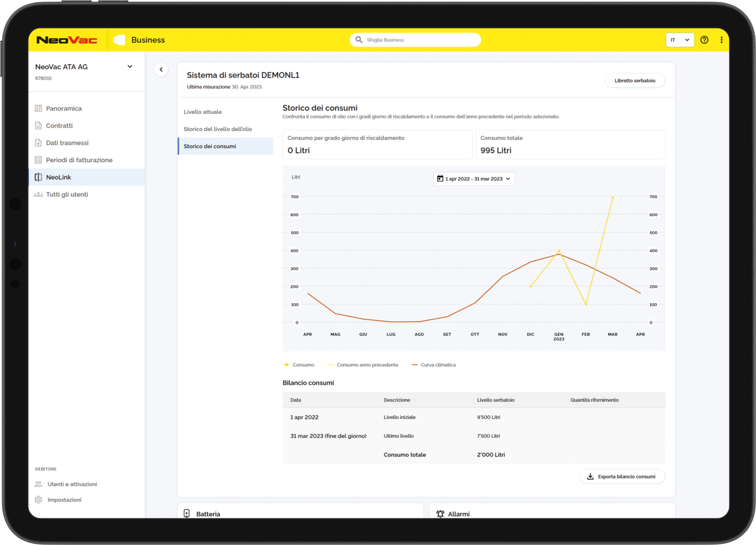Image resolution: width=756 pixels, height=545 pixels.
Task: Click the Batteria card icon
Action: (x=187, y=514)
